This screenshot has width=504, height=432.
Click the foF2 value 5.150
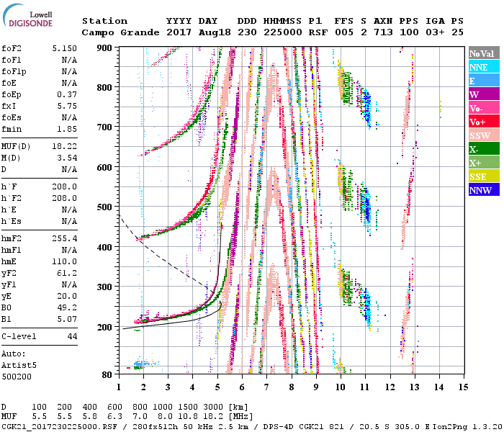(x=65, y=48)
